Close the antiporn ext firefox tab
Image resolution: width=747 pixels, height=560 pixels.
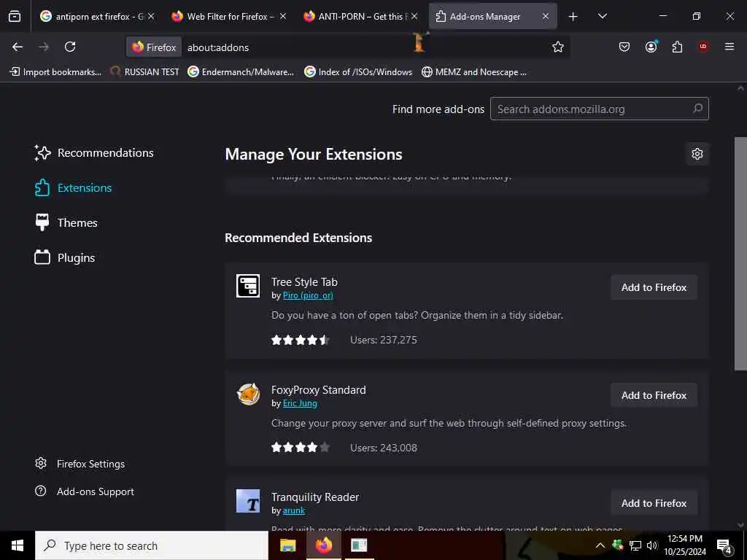(x=150, y=16)
